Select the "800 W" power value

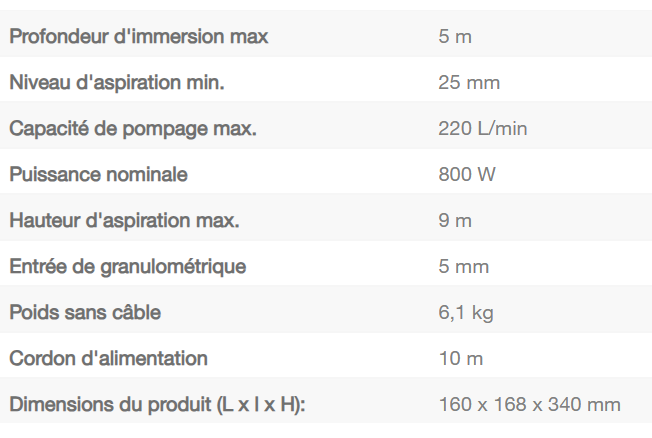click(x=466, y=174)
